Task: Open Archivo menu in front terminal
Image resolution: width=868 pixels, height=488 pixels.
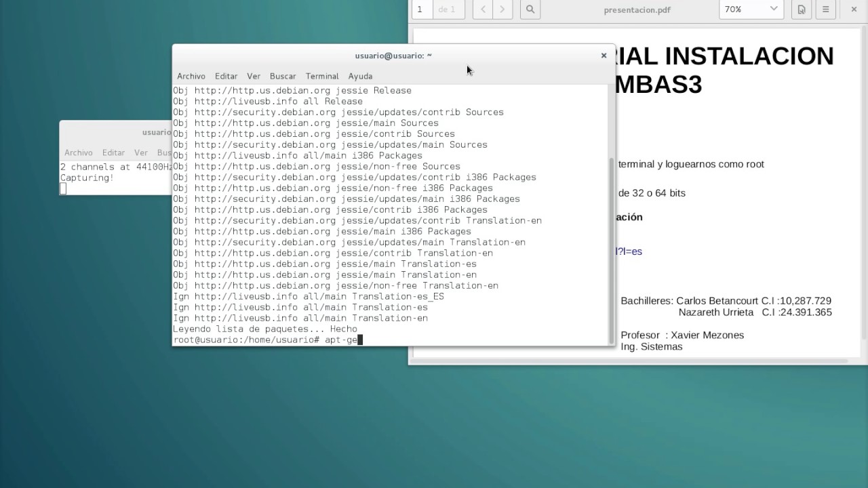Action: coord(191,76)
